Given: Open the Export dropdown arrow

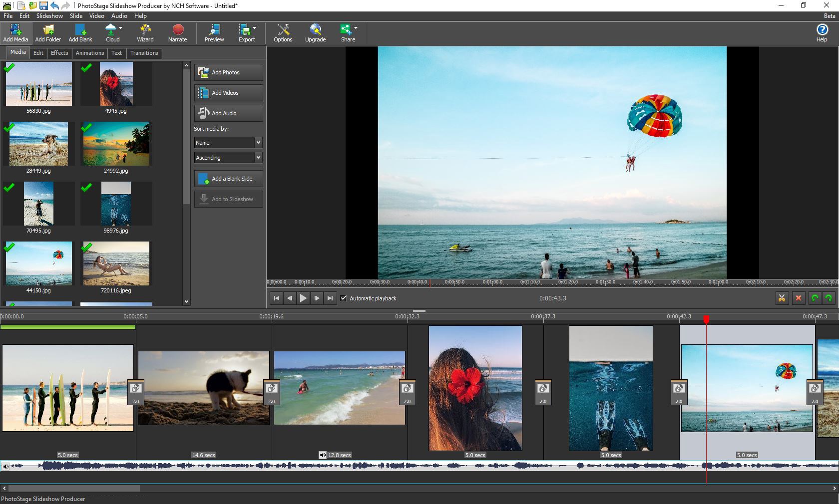Looking at the screenshot, I should (255, 28).
